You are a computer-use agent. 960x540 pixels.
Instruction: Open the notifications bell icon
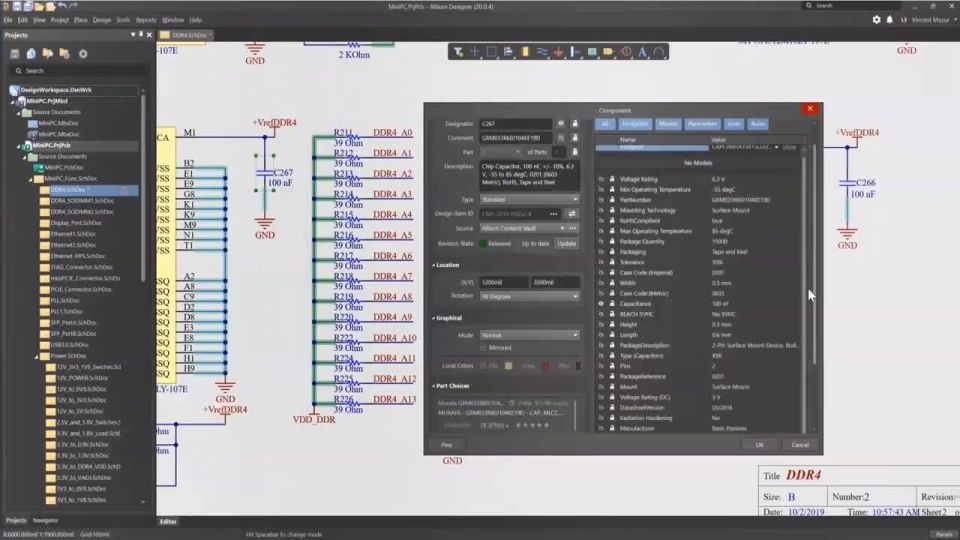click(x=890, y=20)
